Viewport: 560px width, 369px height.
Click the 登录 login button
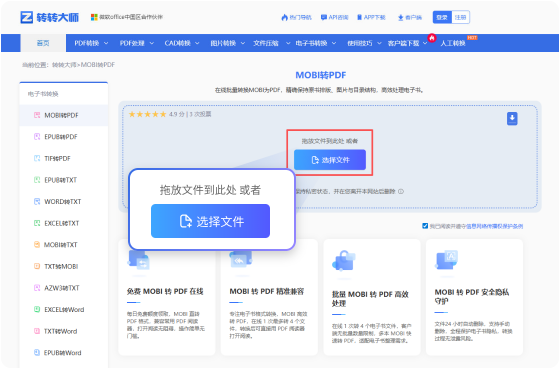[x=442, y=17]
